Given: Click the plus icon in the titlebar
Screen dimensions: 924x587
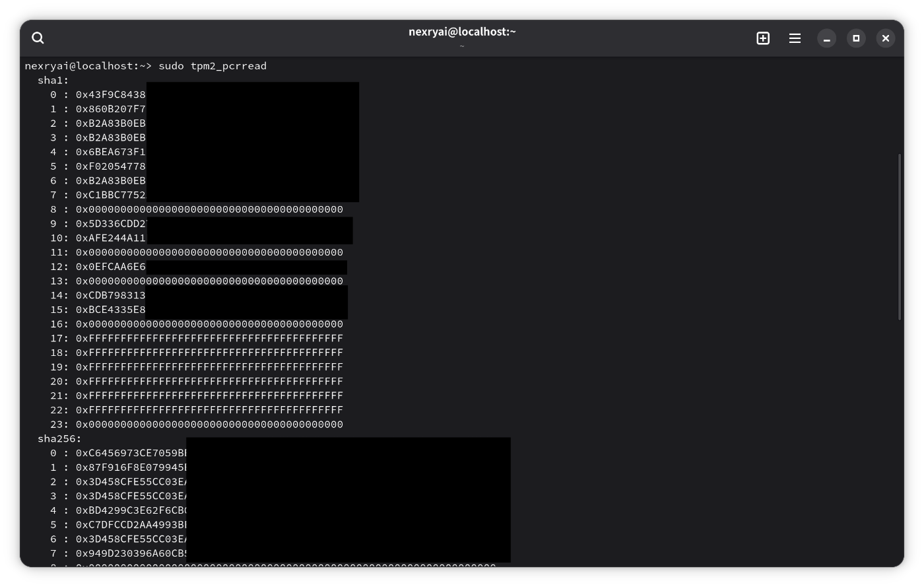Looking at the screenshot, I should pyautogui.click(x=763, y=38).
